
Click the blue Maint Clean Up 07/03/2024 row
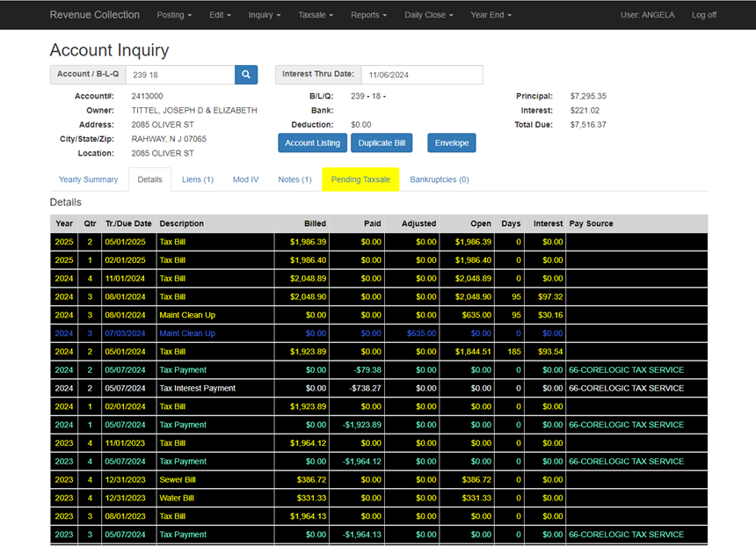(379, 333)
